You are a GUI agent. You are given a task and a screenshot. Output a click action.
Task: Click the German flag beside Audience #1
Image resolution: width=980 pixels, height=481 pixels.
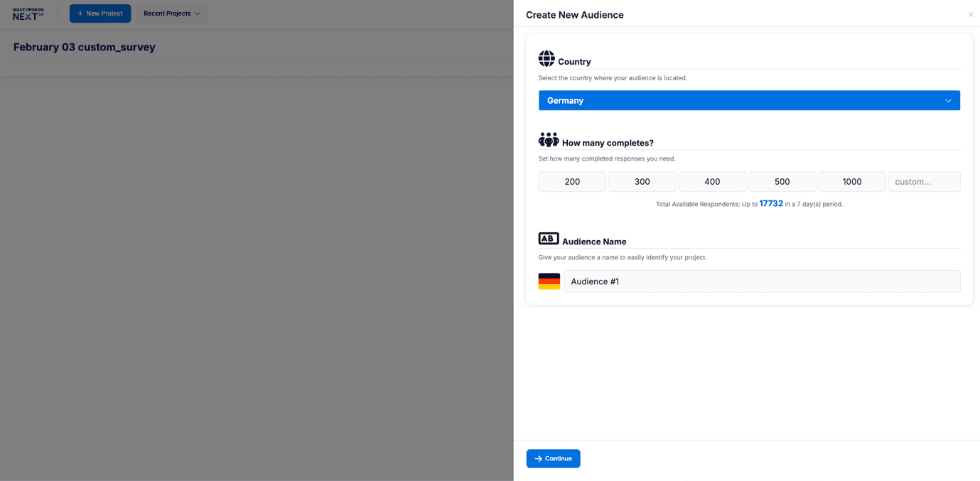click(x=549, y=281)
